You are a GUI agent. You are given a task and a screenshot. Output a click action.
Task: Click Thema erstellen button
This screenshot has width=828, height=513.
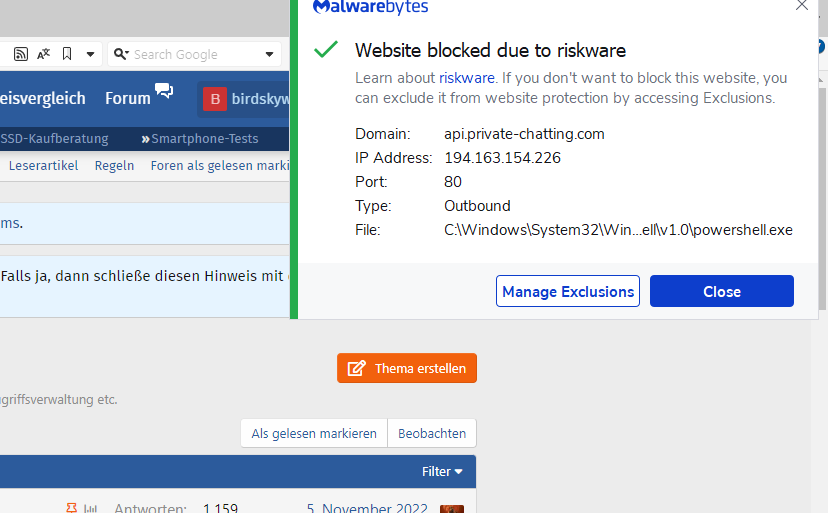pyautogui.click(x=407, y=368)
